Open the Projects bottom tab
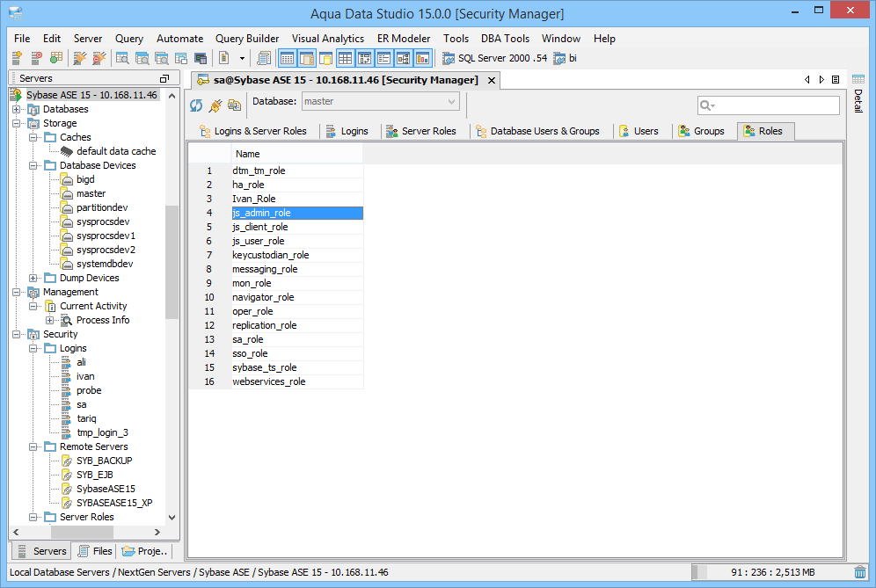The image size is (876, 588). point(144,551)
